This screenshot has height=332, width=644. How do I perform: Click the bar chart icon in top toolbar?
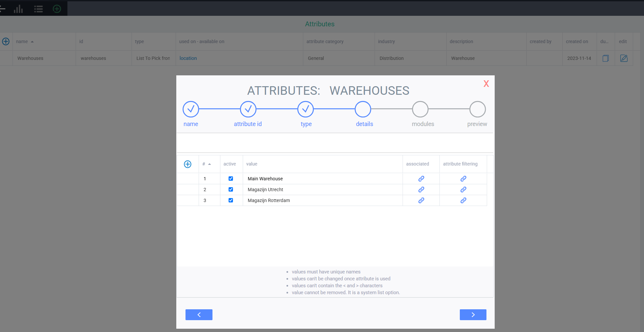[x=18, y=9]
